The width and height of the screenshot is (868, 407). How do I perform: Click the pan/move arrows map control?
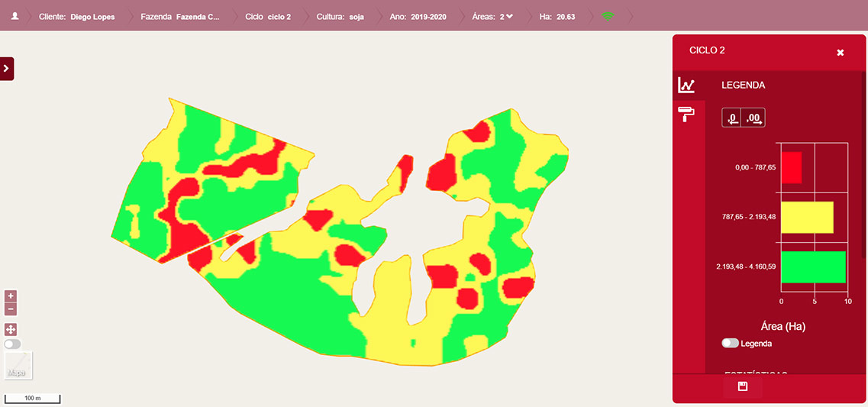[x=11, y=330]
